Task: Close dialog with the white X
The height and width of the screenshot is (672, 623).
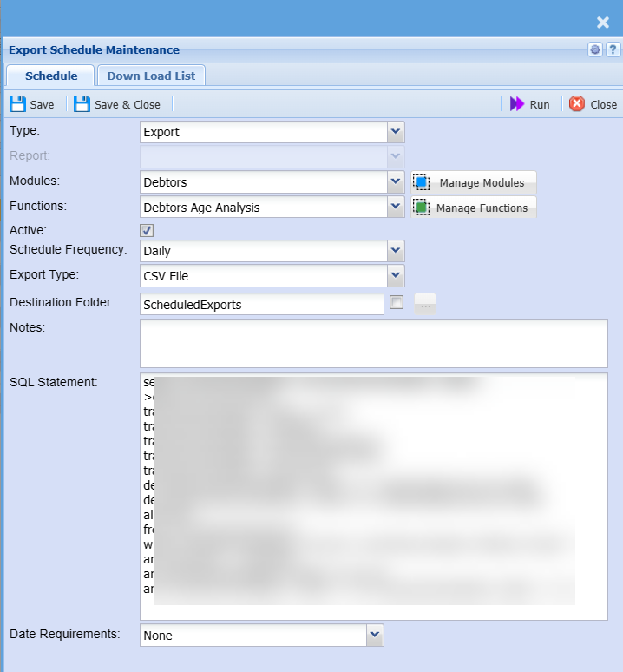Action: coord(603,23)
